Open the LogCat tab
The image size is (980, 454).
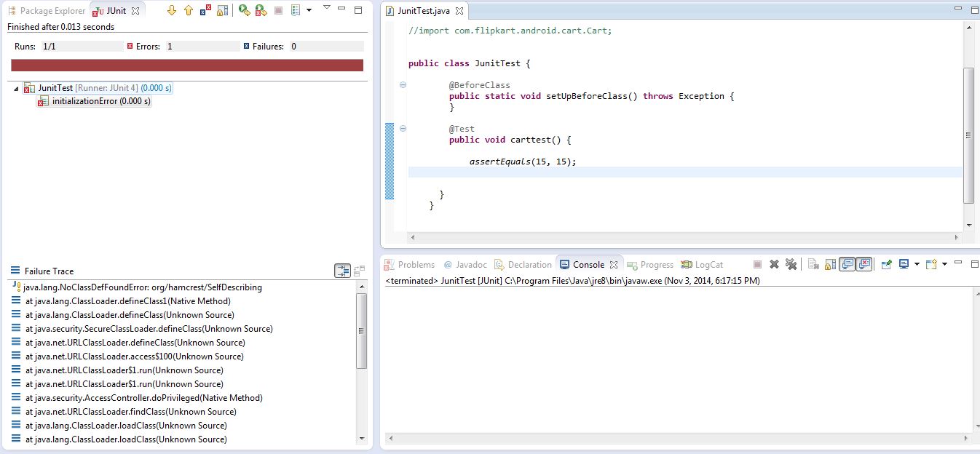coord(702,265)
